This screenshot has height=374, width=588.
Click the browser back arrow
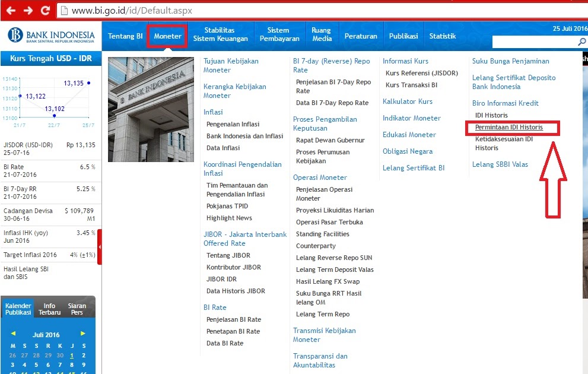(x=11, y=11)
